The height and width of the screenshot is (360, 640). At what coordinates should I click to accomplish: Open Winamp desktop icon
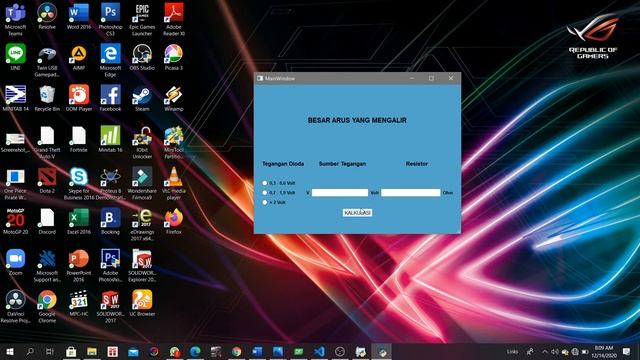[174, 98]
